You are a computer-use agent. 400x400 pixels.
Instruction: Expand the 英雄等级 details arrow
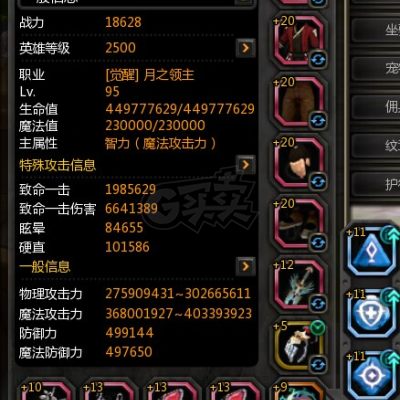coord(246,48)
